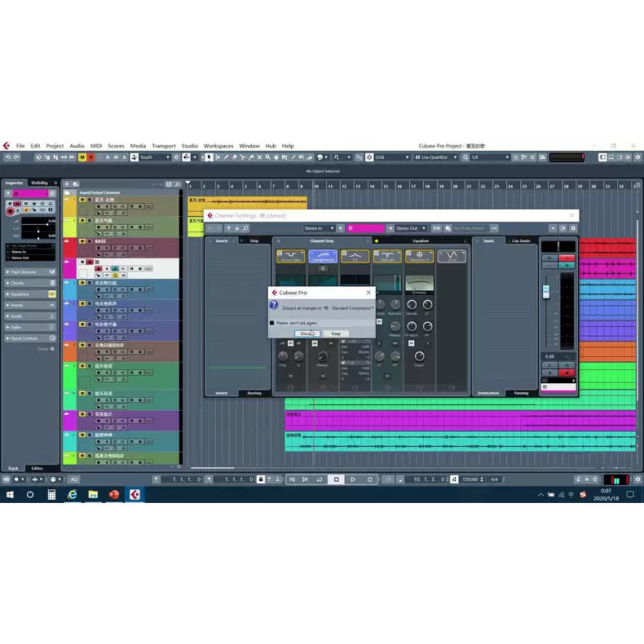Select the Glue tool

[251, 157]
